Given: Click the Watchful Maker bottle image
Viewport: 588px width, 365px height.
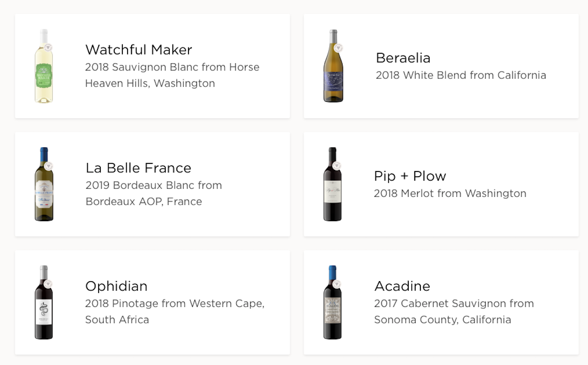Looking at the screenshot, I should pyautogui.click(x=44, y=66).
